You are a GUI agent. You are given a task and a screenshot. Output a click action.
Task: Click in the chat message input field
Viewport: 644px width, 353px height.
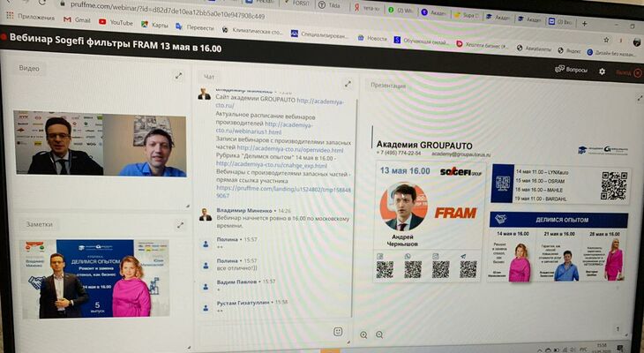pos(265,332)
